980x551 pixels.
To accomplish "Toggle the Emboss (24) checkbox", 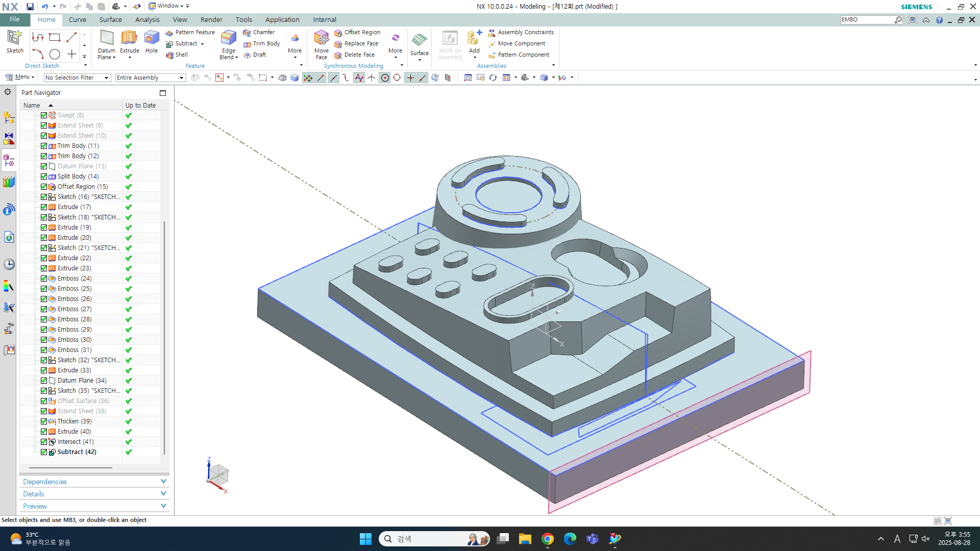I will click(x=44, y=279).
